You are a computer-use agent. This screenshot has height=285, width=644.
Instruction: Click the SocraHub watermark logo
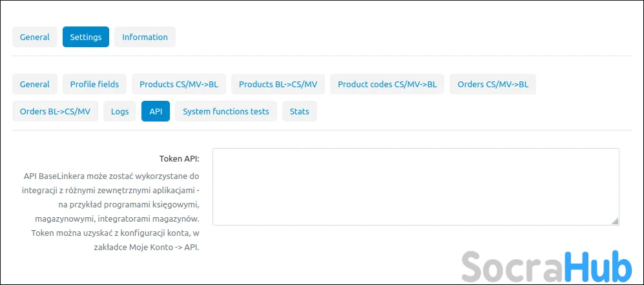click(546, 265)
